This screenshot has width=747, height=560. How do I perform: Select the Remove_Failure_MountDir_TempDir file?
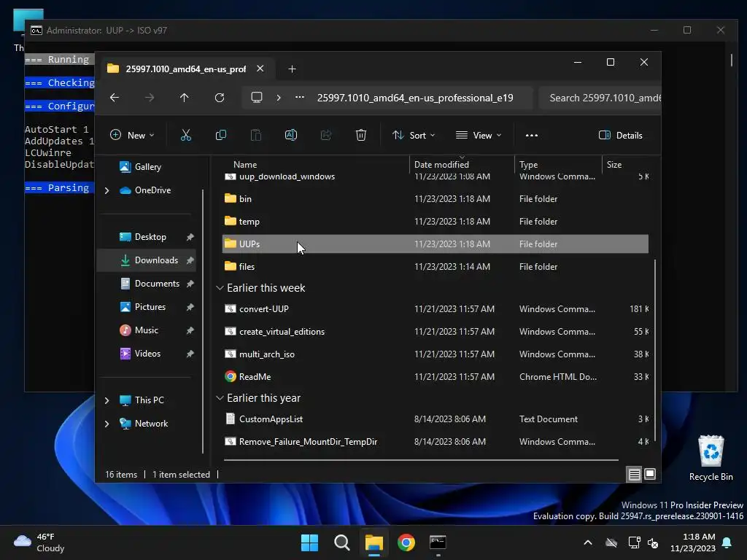pos(436,442)
